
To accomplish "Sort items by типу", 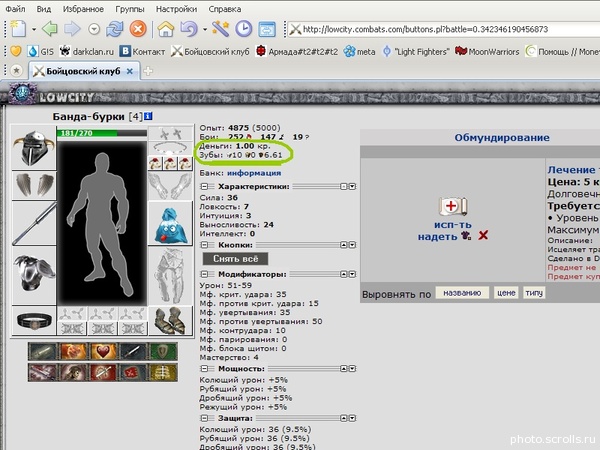I will coord(534,293).
